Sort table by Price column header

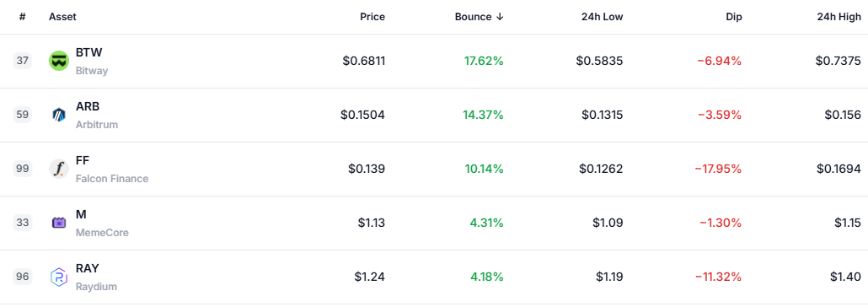click(372, 17)
